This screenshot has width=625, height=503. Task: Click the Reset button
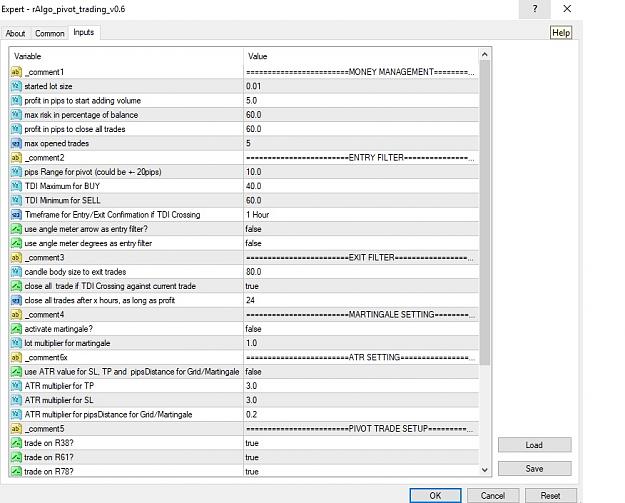pyautogui.click(x=550, y=495)
